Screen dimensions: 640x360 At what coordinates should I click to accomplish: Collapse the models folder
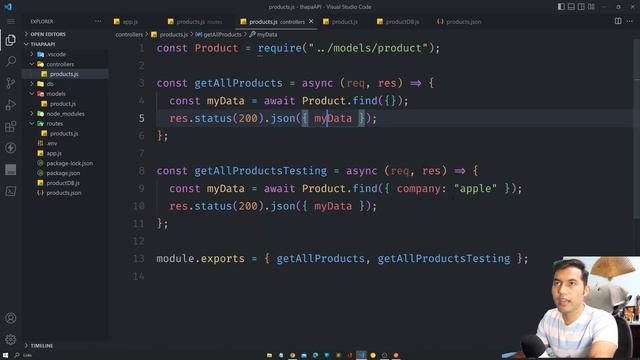(x=56, y=94)
